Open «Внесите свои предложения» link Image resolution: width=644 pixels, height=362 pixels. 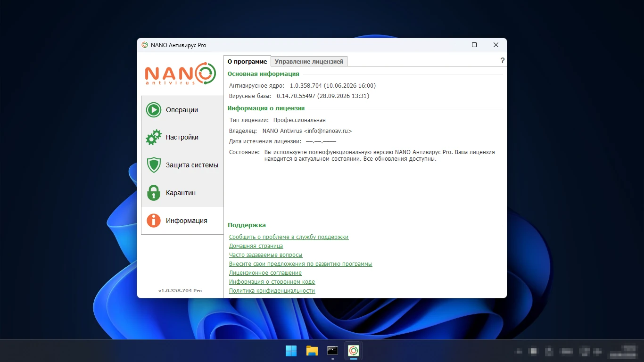300,264
